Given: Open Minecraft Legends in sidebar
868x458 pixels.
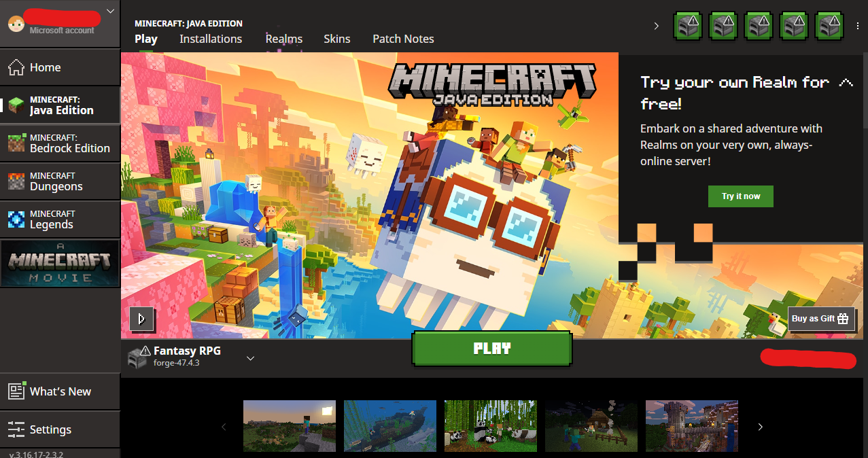Looking at the screenshot, I should 60,219.
